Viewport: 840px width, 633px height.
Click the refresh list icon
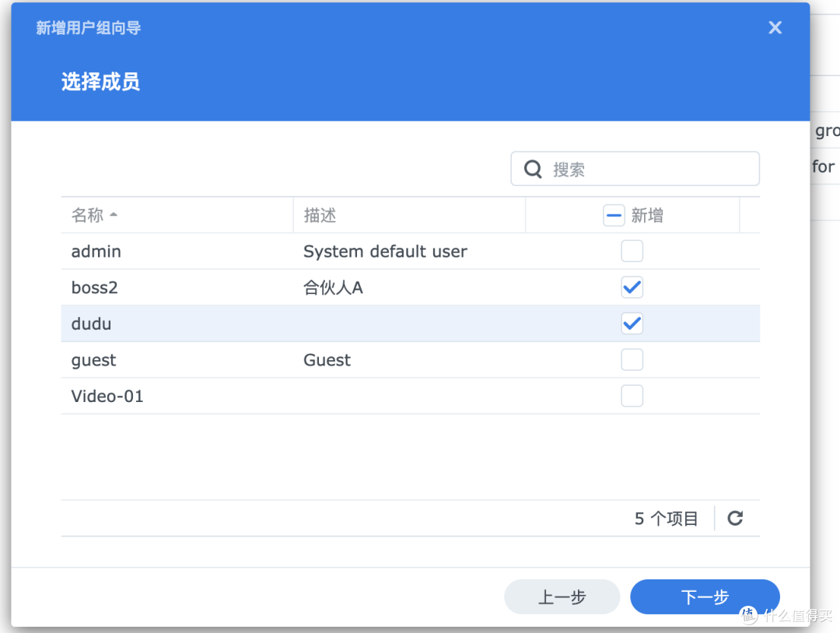[x=735, y=518]
